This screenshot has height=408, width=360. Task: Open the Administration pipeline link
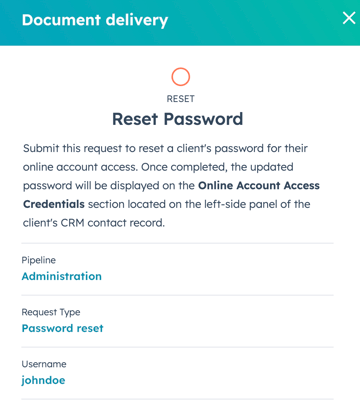[x=62, y=276]
